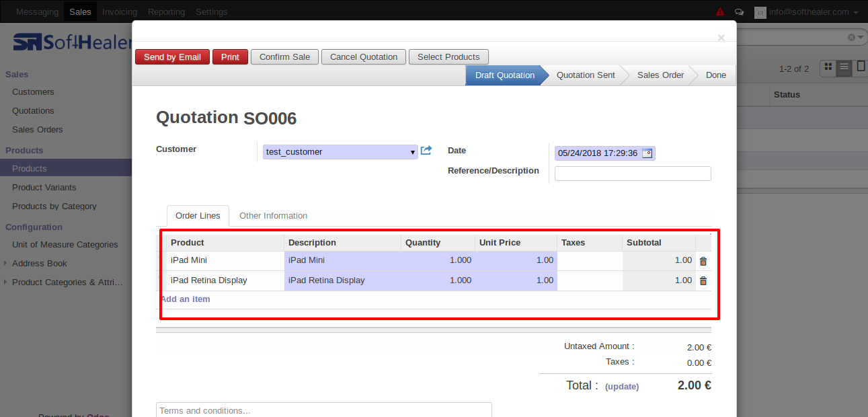Close the quotation dialog with the X
Screen dimensions: 868x417
[x=721, y=38]
